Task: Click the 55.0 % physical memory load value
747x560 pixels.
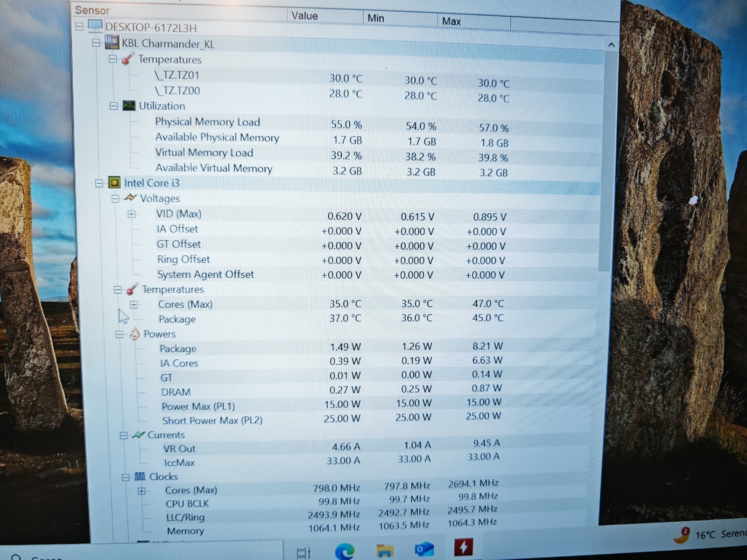Action: 346,125
